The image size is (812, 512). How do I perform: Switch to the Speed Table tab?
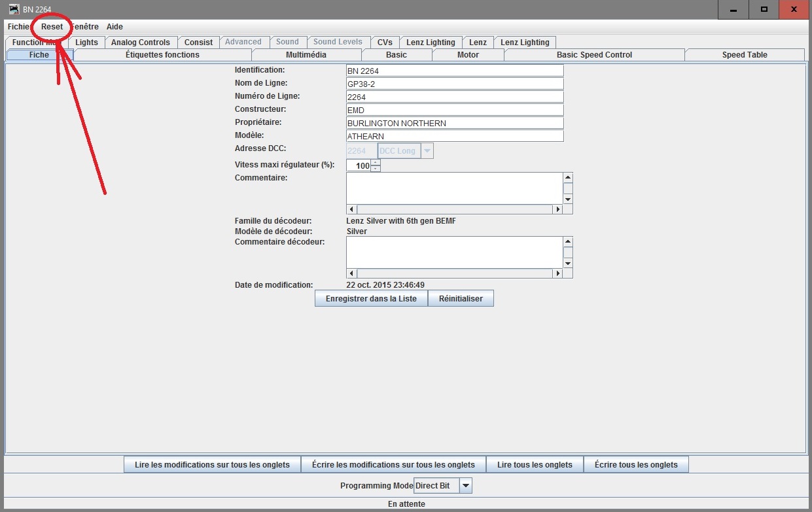click(745, 55)
